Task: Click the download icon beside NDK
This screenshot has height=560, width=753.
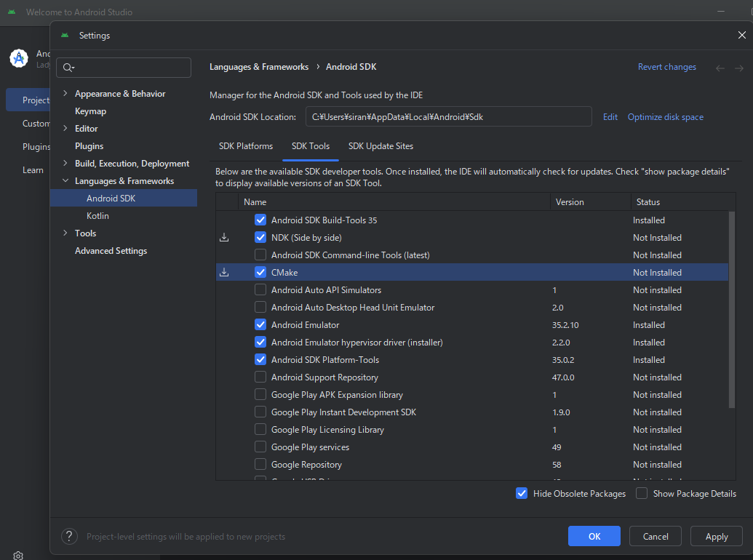Action: tap(224, 238)
